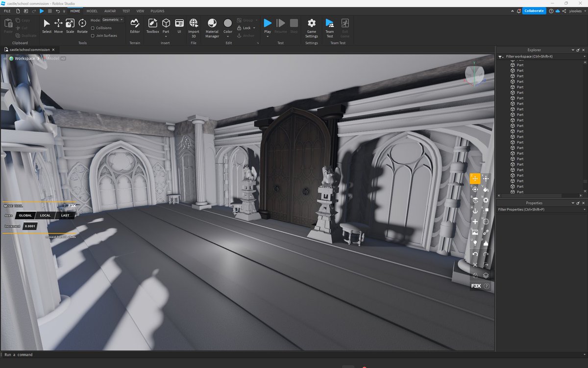Expand the Color dropdown arrow
Image resolution: width=588 pixels, height=368 pixels.
[228, 36]
